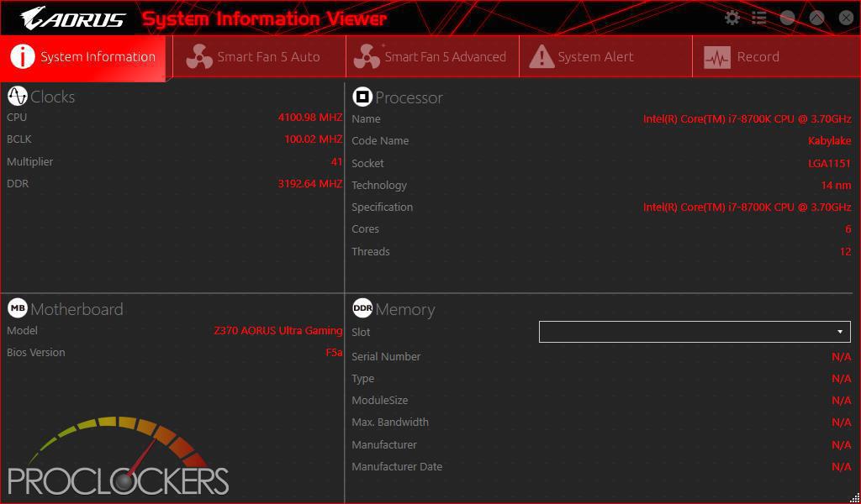Click the Clocks sine-wave icon
This screenshot has height=504, width=861.
tap(18, 97)
